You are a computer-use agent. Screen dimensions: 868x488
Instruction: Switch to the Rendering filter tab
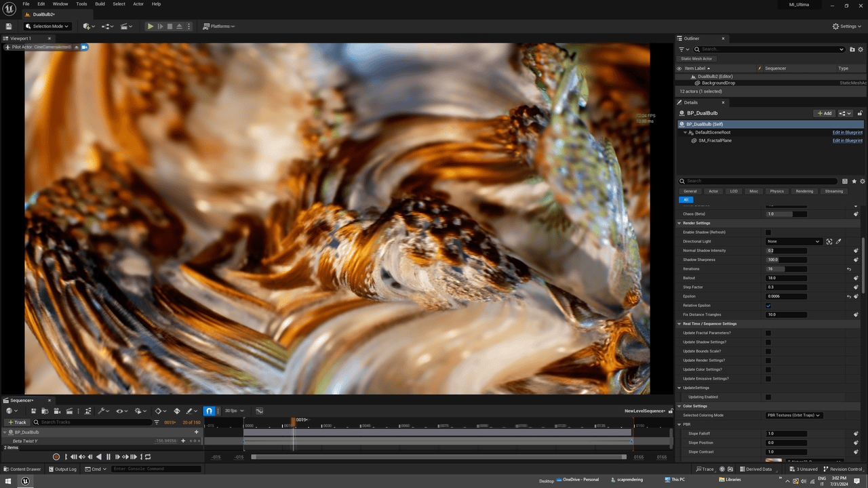[804, 191]
